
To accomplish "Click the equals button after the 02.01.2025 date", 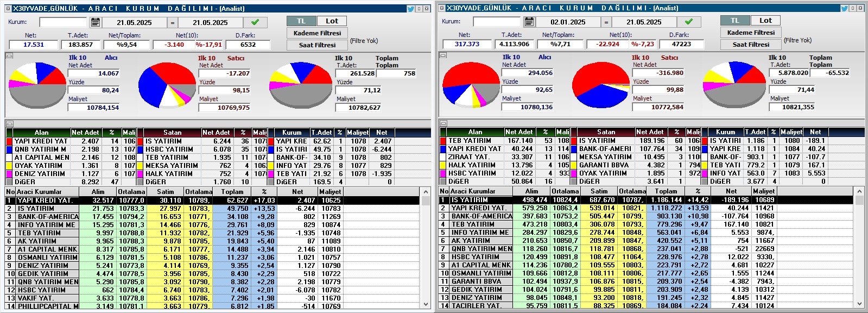I will tap(606, 22).
